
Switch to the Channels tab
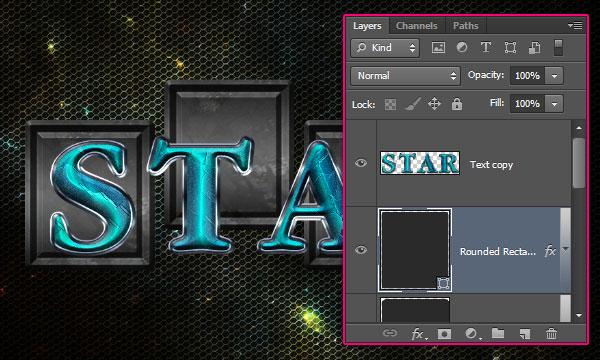click(417, 26)
